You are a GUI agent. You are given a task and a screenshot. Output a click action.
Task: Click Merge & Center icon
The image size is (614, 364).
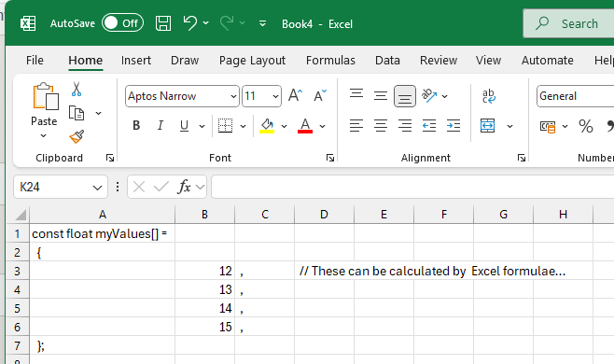tap(487, 126)
